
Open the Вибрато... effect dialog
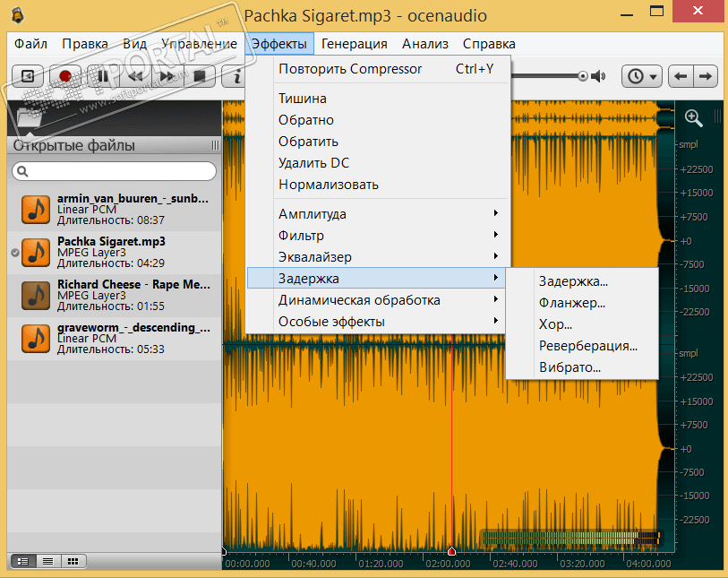582,367
